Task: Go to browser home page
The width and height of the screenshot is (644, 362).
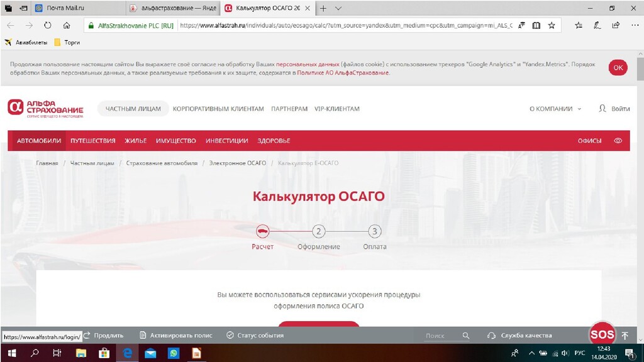Action: pos(67,25)
